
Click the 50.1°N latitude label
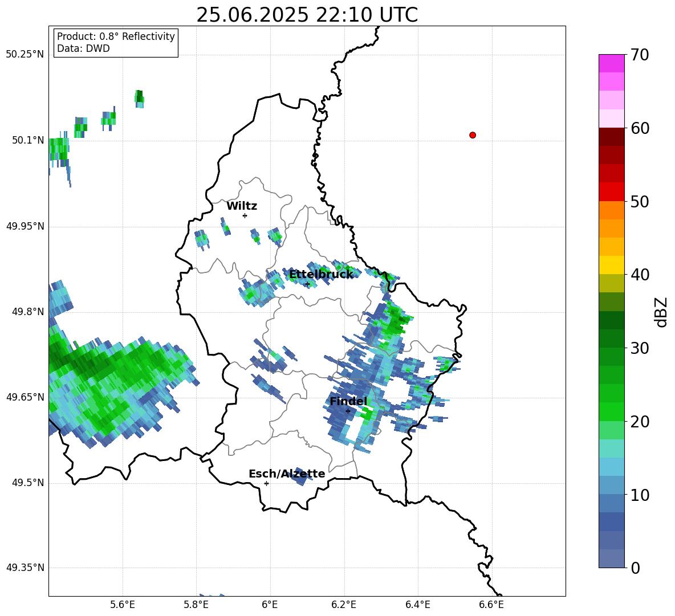coord(27,140)
